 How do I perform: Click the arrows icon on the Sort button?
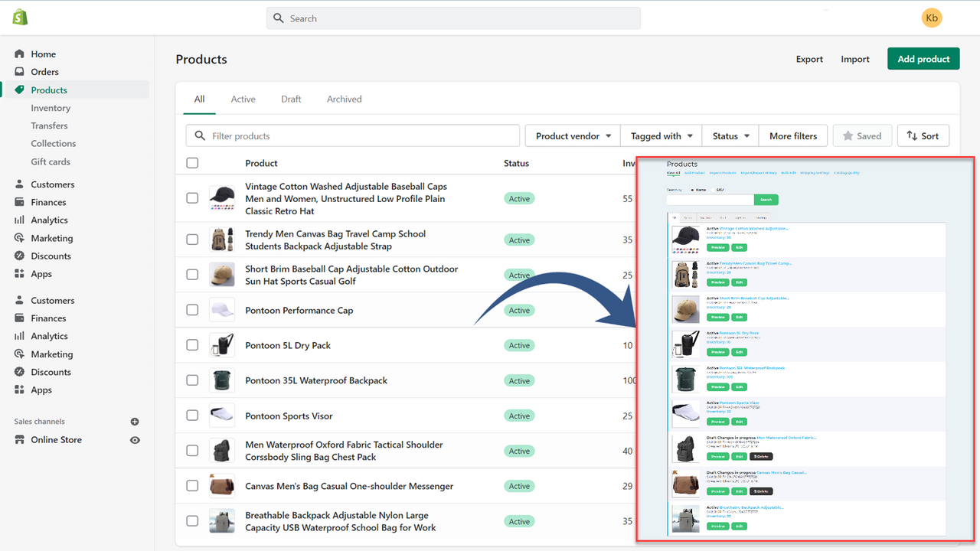(x=912, y=136)
